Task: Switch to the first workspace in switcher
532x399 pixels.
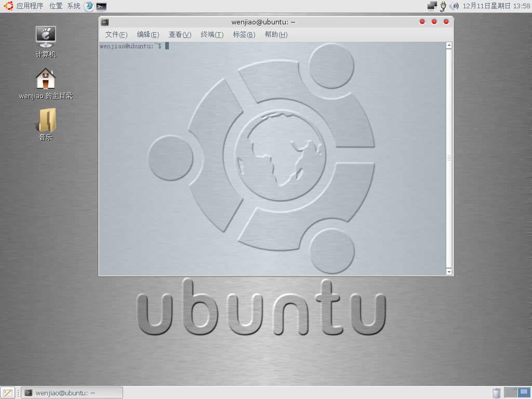Action: point(511,393)
